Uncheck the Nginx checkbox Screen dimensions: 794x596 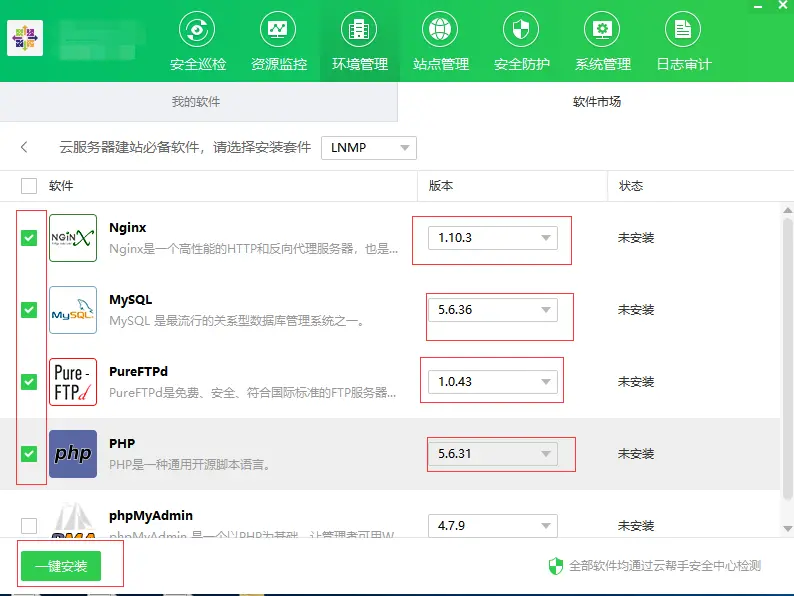click(29, 237)
